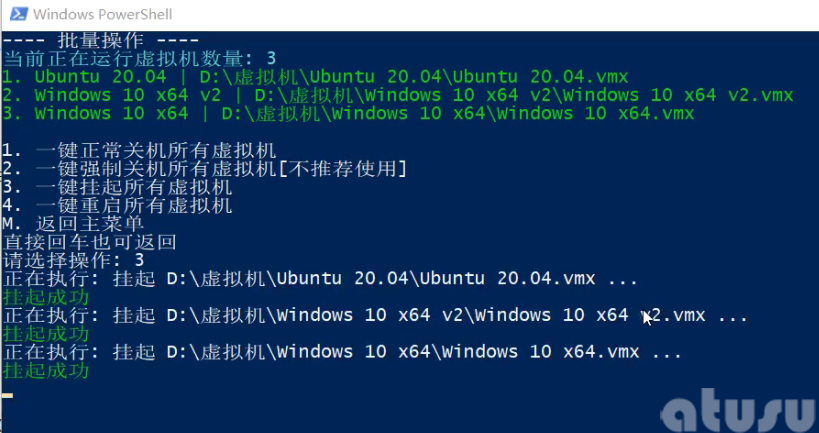
Task: Click the 直接回车也可返回 hint line
Action: pos(90,242)
